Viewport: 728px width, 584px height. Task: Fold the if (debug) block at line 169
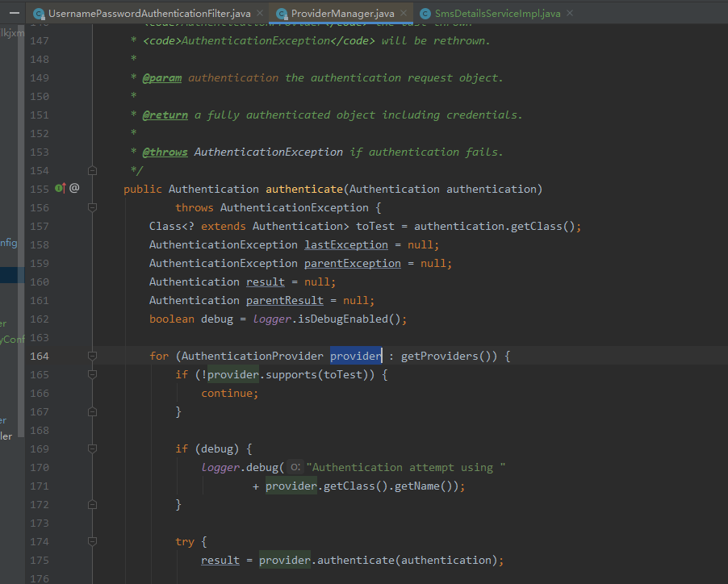92,448
